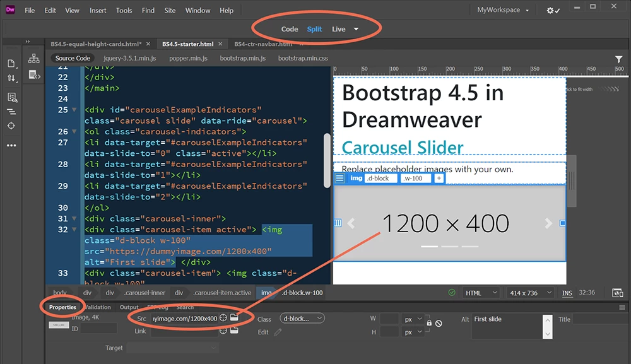This screenshot has width=631, height=364.
Task: Click the preview in browser icon
Action: click(618, 293)
